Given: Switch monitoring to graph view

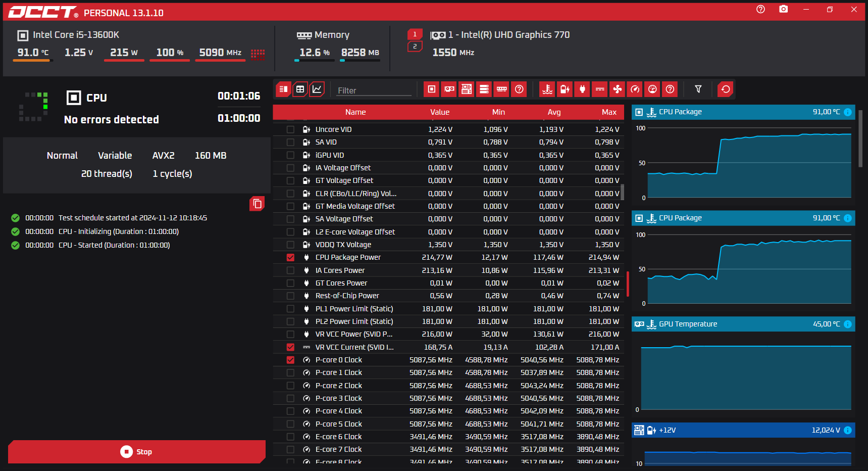Looking at the screenshot, I should (317, 89).
